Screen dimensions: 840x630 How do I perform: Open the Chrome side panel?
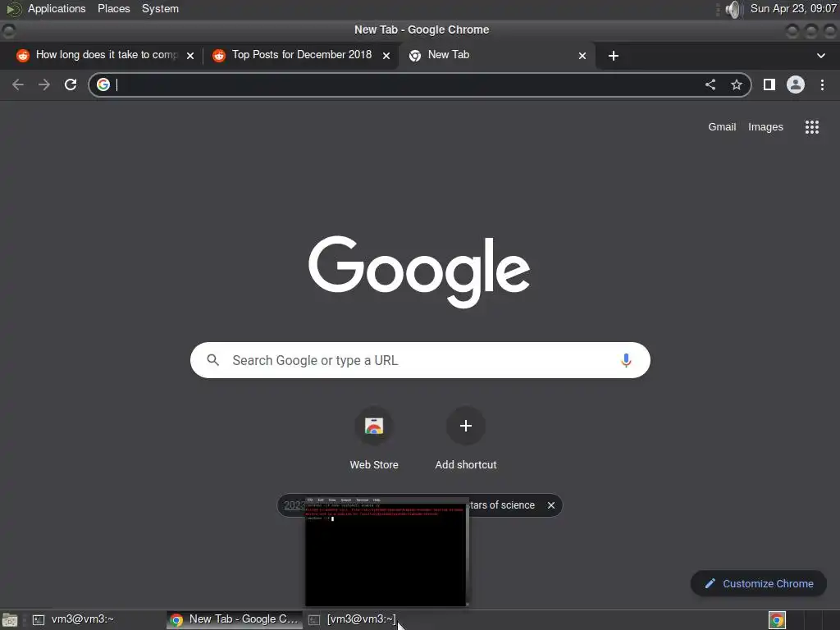pos(769,84)
